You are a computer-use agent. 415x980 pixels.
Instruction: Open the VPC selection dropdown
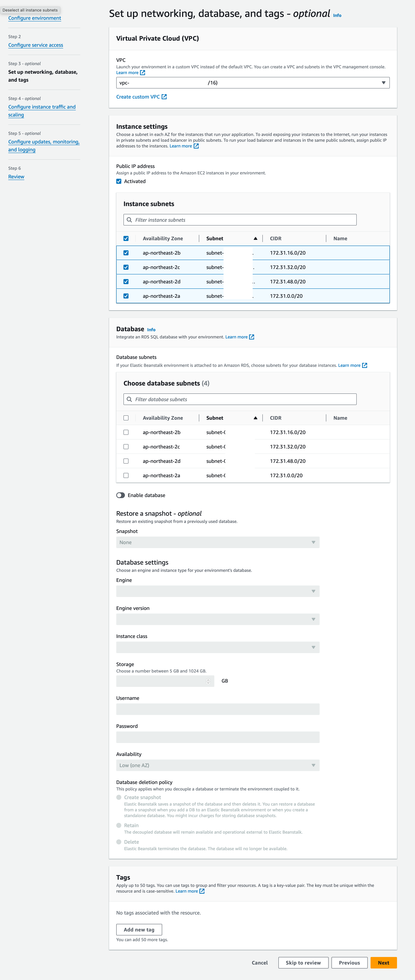click(253, 83)
